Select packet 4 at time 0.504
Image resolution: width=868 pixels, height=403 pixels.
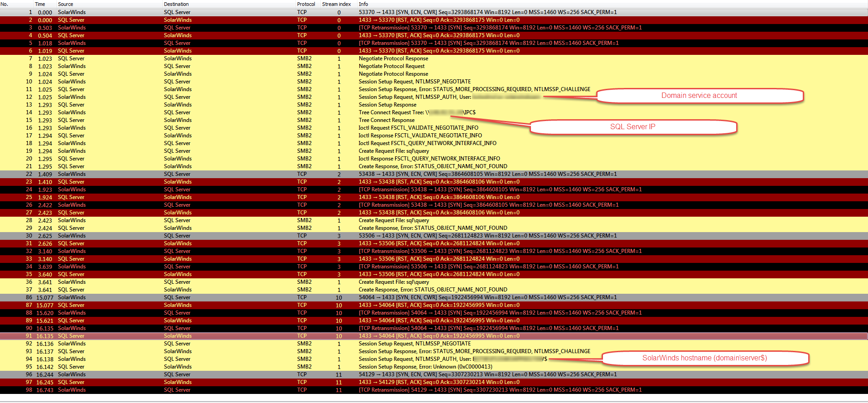[x=434, y=35]
